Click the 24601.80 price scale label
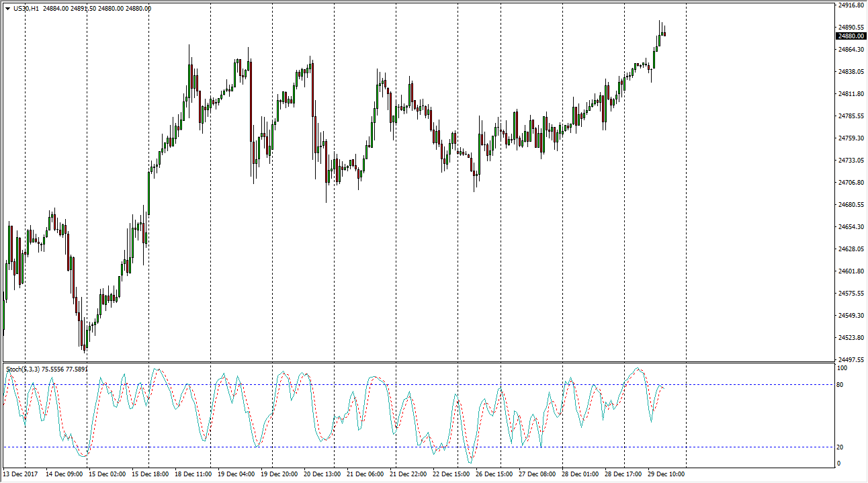The height and width of the screenshot is (483, 868). 850,271
